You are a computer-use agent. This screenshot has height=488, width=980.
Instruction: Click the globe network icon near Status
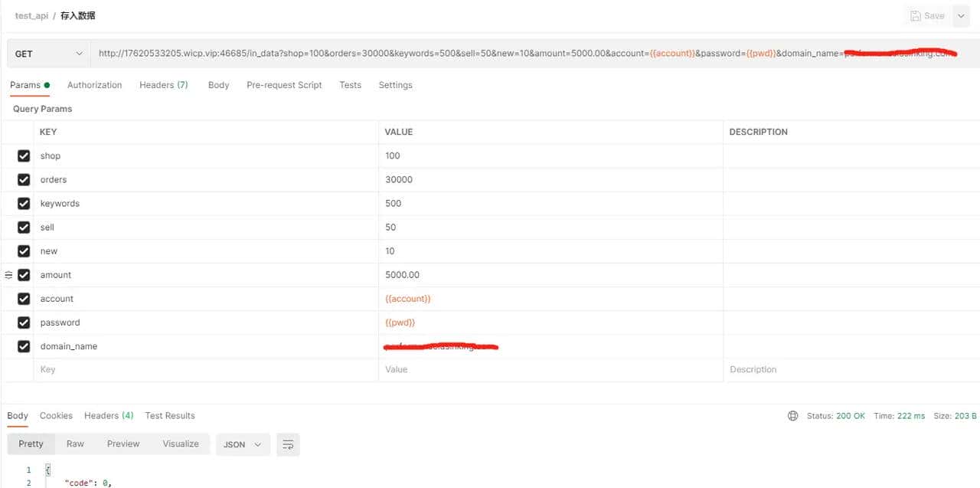pos(792,416)
